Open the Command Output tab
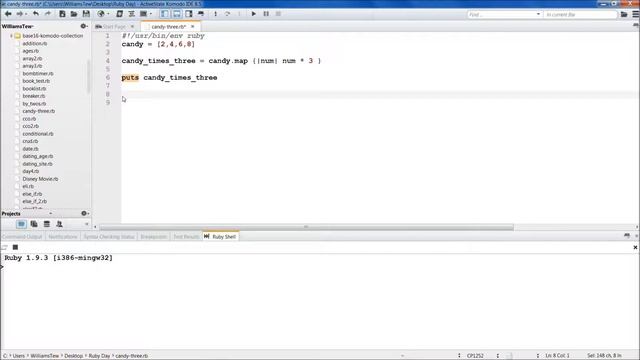Viewport: 640px width, 360px height. [x=22, y=237]
